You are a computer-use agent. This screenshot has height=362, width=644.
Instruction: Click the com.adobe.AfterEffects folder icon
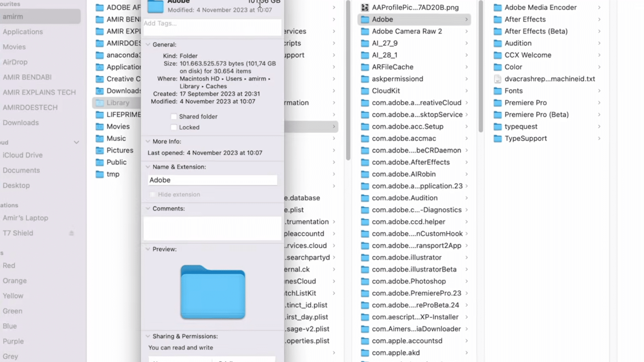tap(365, 162)
